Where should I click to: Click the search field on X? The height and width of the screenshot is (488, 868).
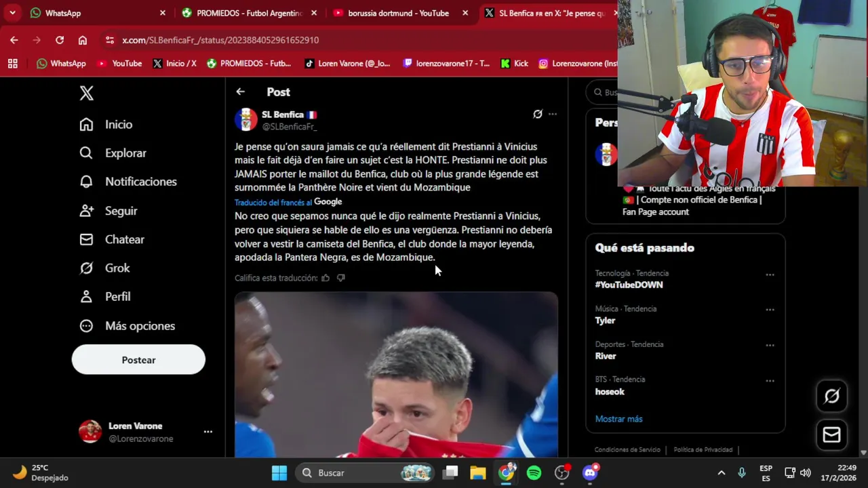(x=602, y=92)
